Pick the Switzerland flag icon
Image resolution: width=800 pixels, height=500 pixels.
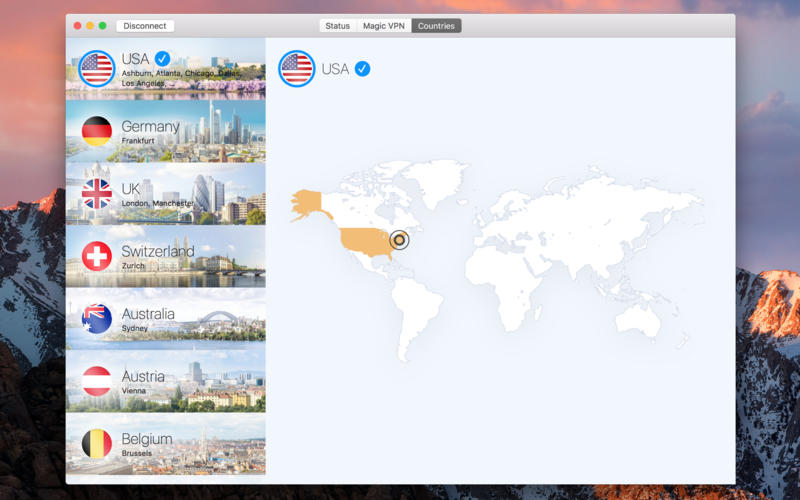97,256
